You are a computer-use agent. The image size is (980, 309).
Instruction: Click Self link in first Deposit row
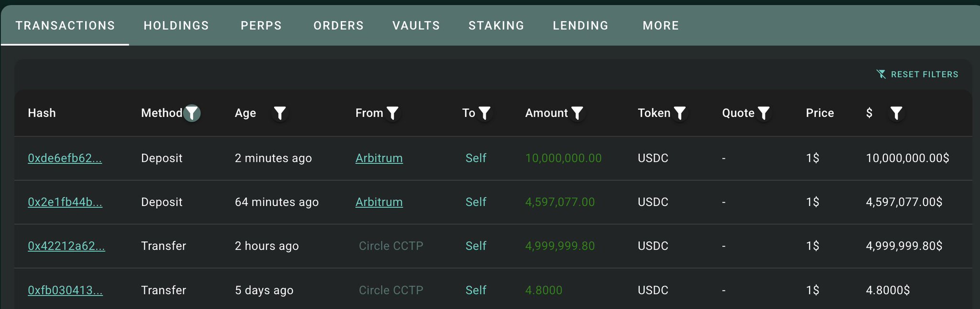[x=476, y=158]
